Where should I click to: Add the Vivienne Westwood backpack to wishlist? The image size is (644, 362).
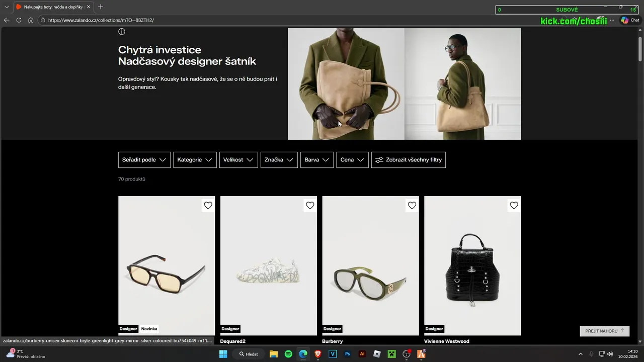tap(514, 205)
